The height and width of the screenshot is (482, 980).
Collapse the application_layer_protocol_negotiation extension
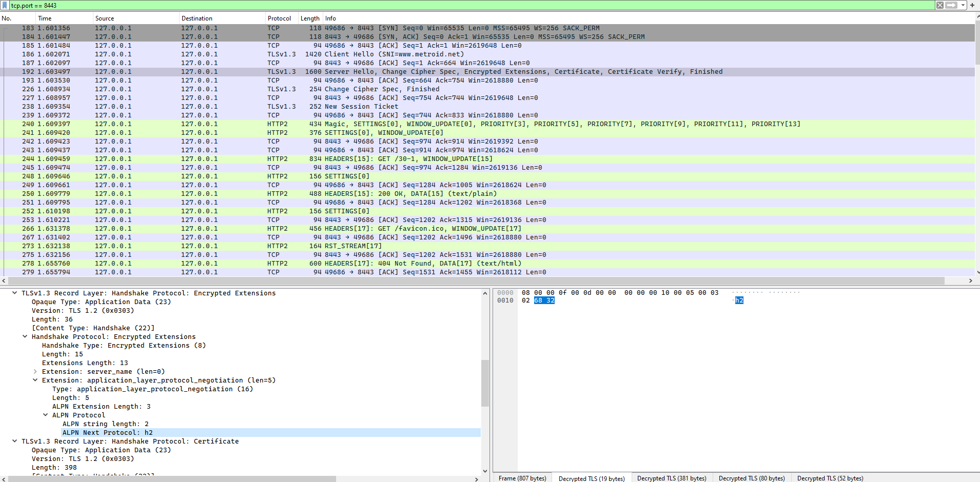click(35, 380)
